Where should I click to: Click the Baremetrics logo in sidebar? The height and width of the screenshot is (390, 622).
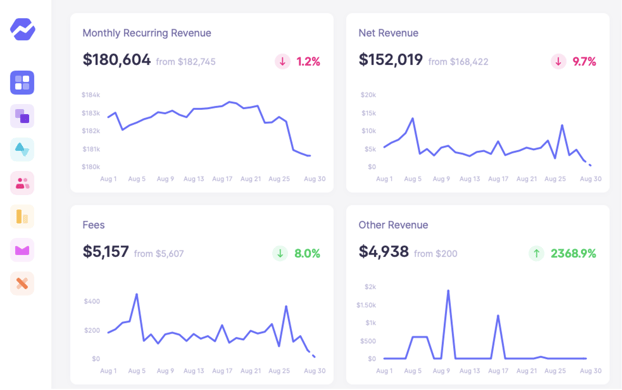[x=23, y=29]
